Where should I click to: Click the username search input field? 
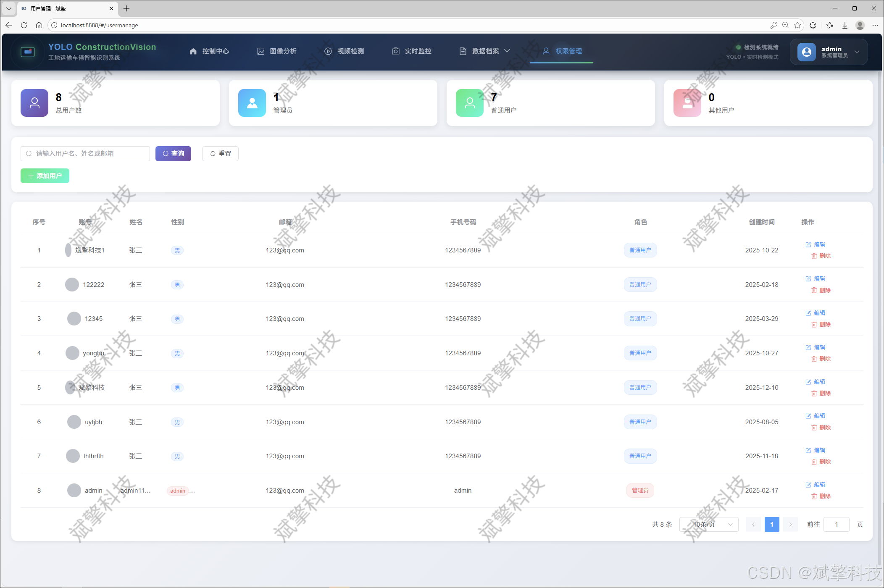click(85, 154)
